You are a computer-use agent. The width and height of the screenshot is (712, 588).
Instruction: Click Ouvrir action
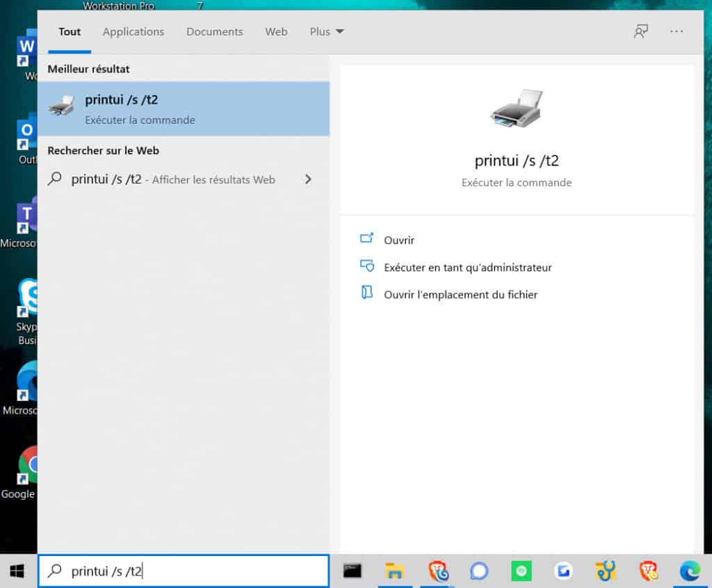pyautogui.click(x=399, y=240)
